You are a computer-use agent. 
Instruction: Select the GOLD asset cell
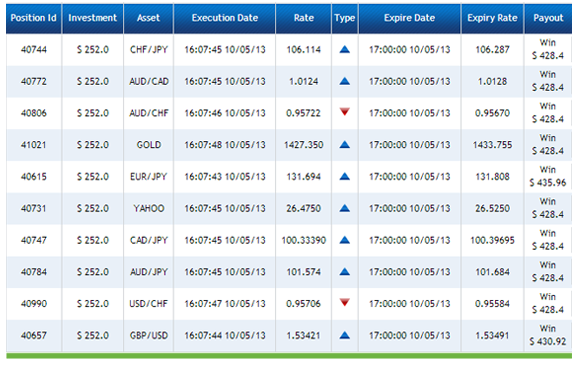pyautogui.click(x=149, y=145)
